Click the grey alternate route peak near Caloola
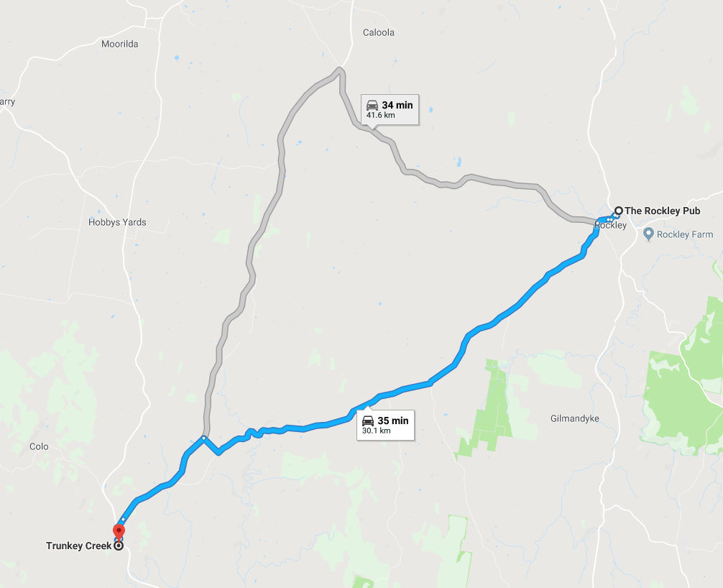This screenshot has width=723, height=588. 339,70
